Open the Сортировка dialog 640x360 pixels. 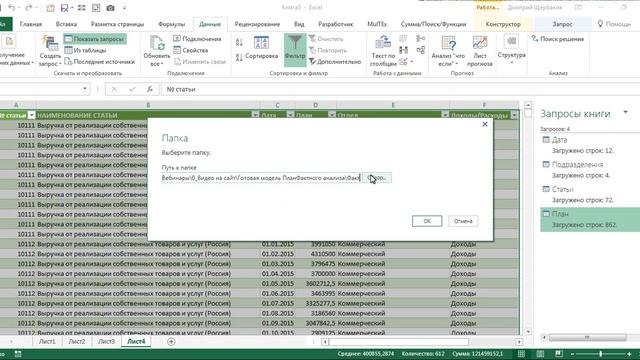click(x=261, y=48)
